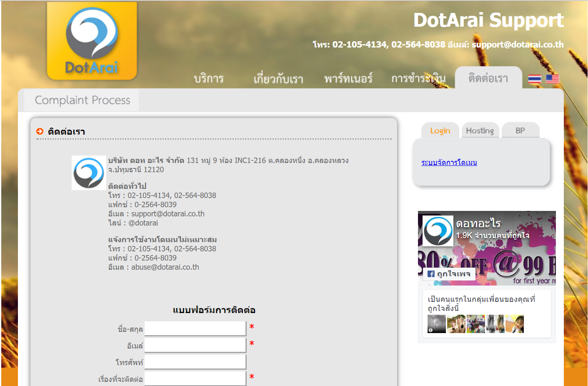Select the ติดต่อเรา navigation tab
This screenshot has height=386, width=588.
(x=488, y=78)
